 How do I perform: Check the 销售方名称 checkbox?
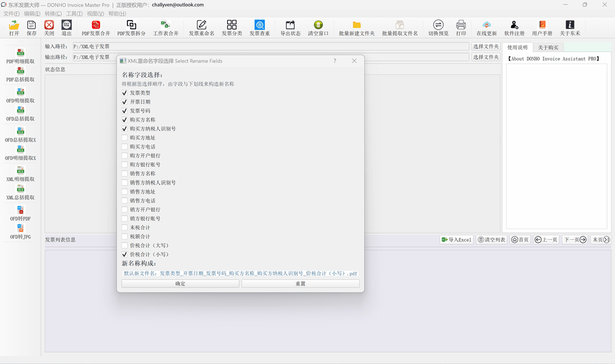(125, 174)
